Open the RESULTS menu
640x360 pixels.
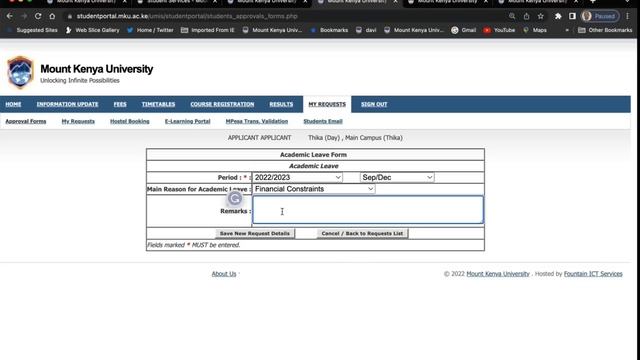tap(281, 104)
